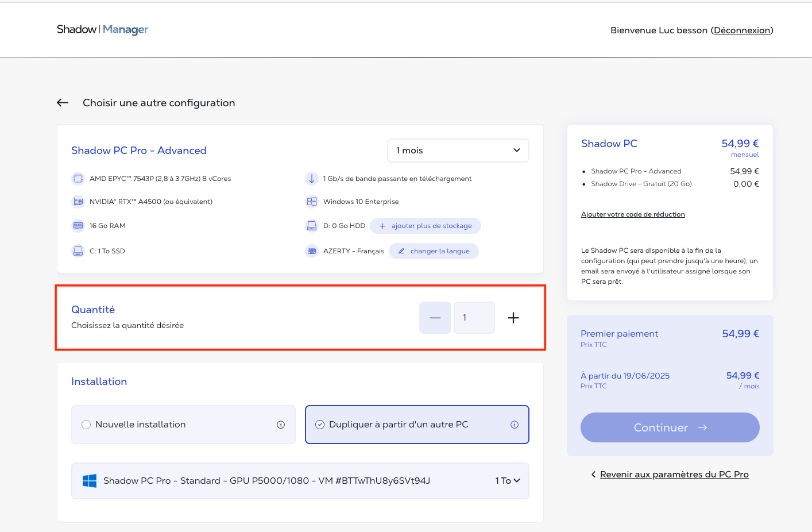Viewport: 812px width, 532px height.
Task: Click changer la langue button
Action: coord(434,251)
